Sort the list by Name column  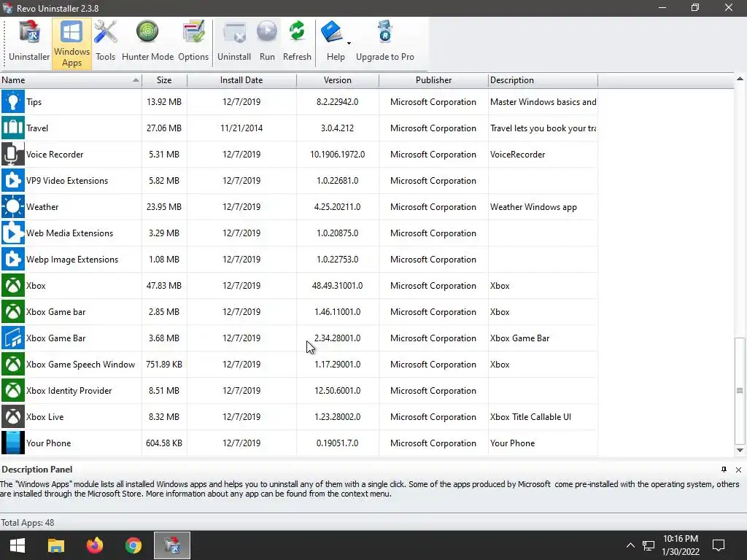pyautogui.click(x=71, y=80)
